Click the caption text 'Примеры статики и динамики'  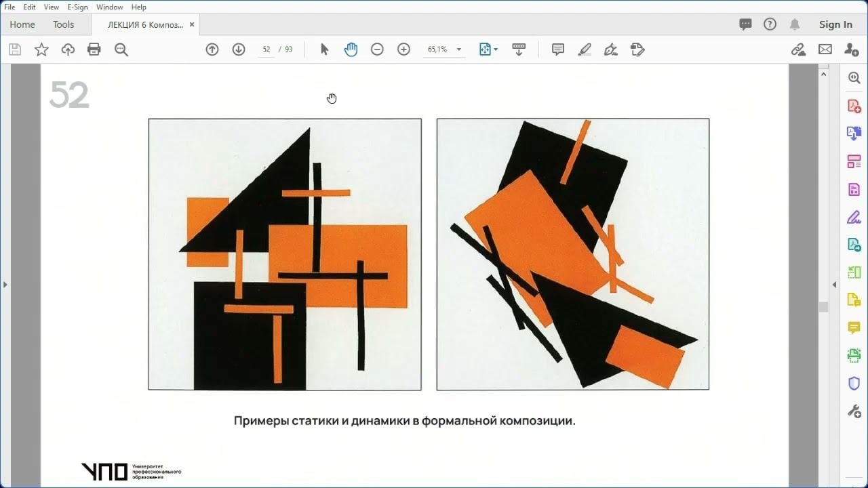322,421
